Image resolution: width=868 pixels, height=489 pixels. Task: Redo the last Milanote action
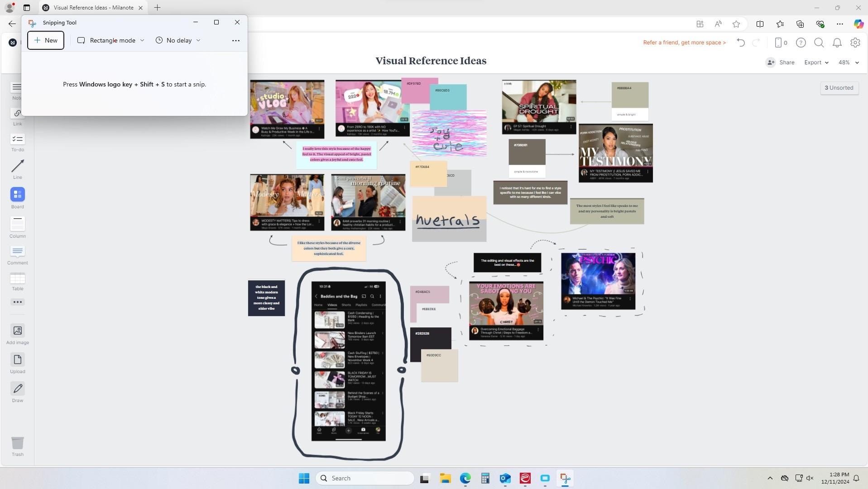756,43
